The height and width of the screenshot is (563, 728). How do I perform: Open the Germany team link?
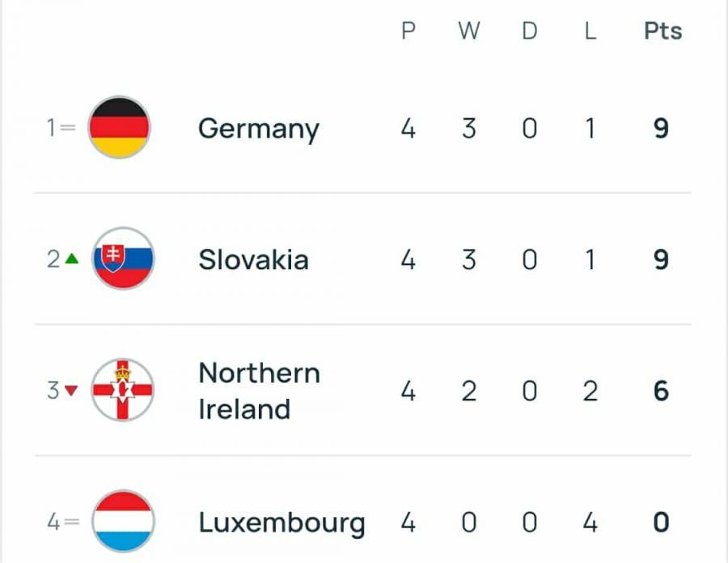point(259,129)
